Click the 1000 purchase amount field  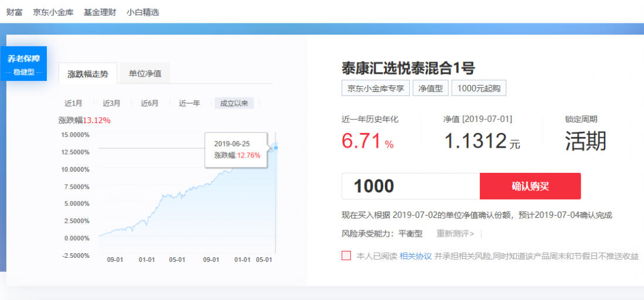pos(411,186)
